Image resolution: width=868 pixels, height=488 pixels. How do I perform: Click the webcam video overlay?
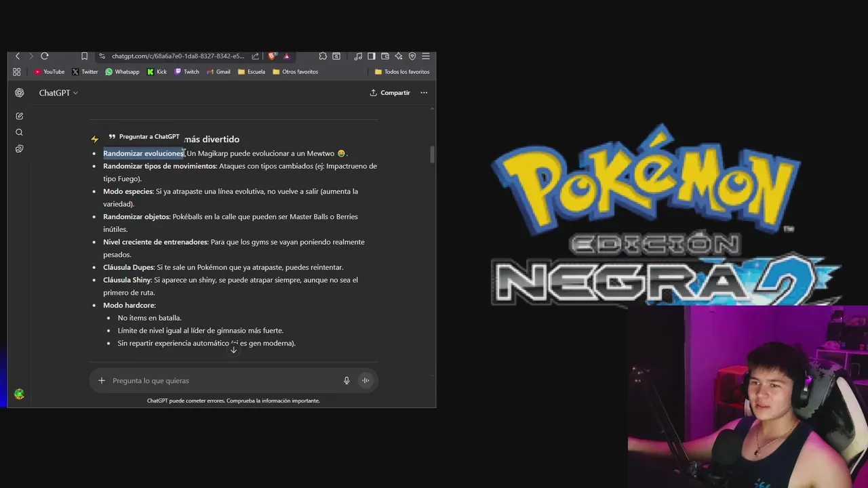747,396
